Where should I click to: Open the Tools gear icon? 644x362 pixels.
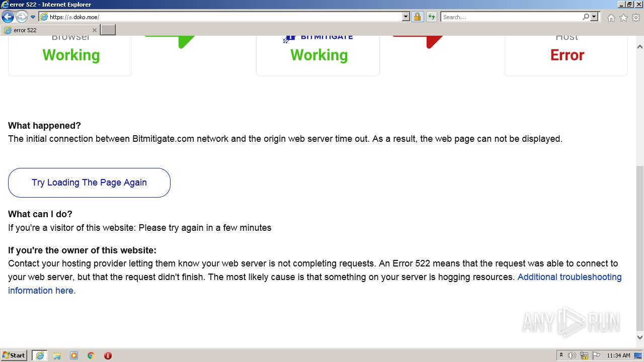point(636,18)
